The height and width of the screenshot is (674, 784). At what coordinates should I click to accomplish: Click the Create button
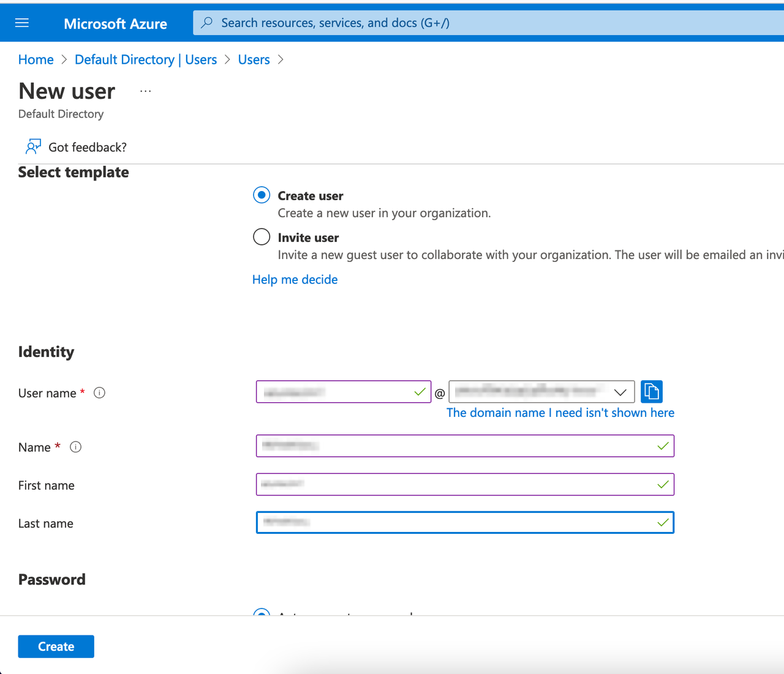coord(56,646)
